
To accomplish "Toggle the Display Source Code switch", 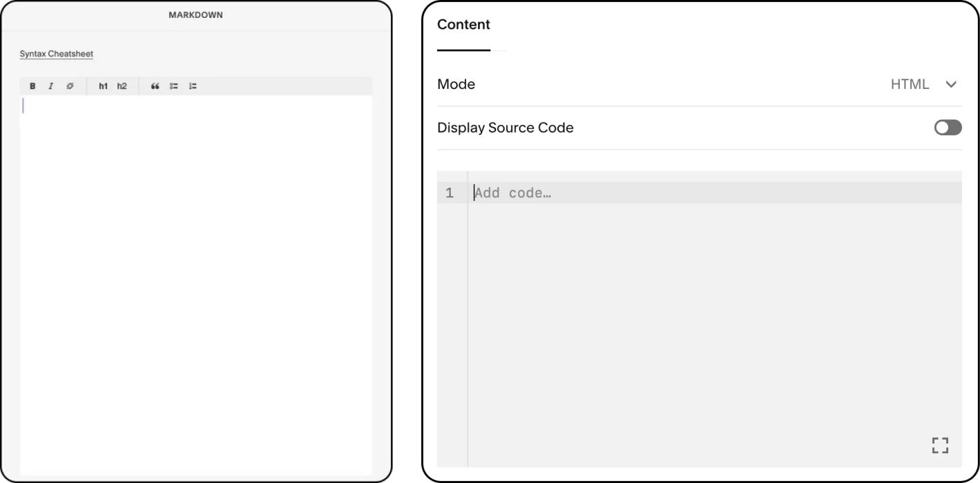I will (948, 128).
